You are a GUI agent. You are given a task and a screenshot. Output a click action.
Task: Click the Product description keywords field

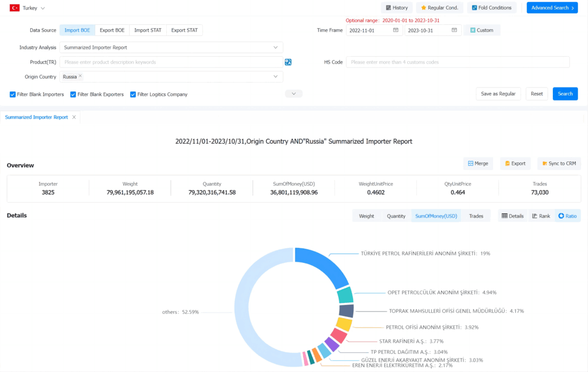(x=171, y=62)
